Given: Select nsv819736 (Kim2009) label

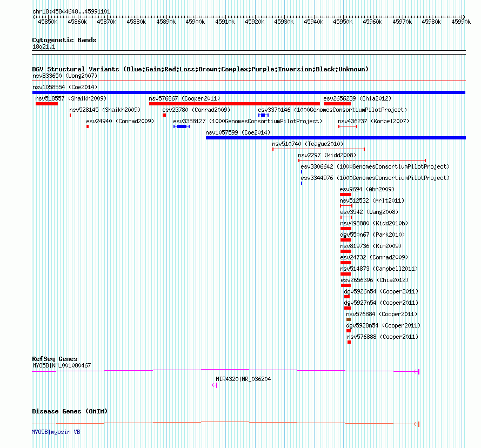Looking at the screenshot, I should point(371,246).
